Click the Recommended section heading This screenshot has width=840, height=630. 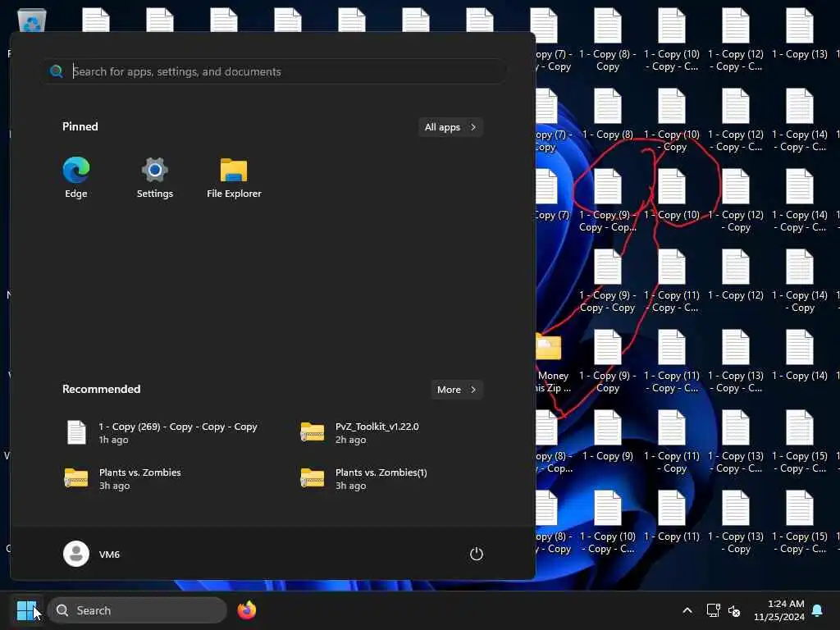[x=101, y=389]
